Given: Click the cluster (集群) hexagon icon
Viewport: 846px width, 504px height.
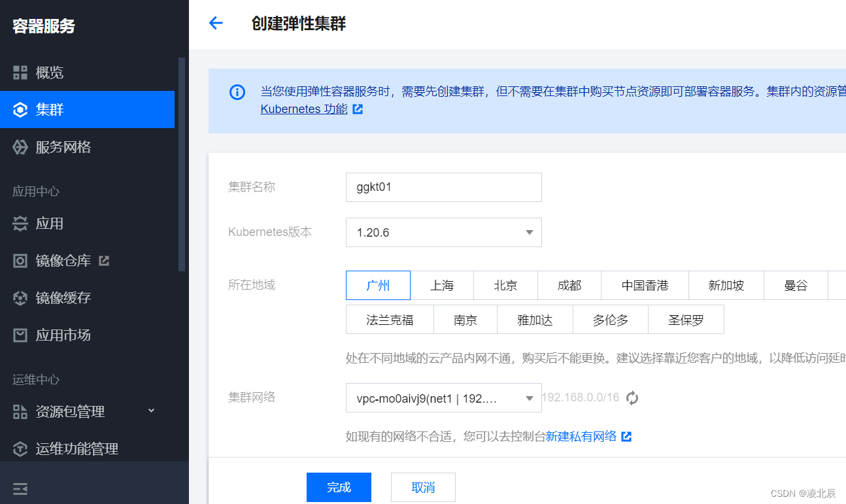Looking at the screenshot, I should pos(20,110).
